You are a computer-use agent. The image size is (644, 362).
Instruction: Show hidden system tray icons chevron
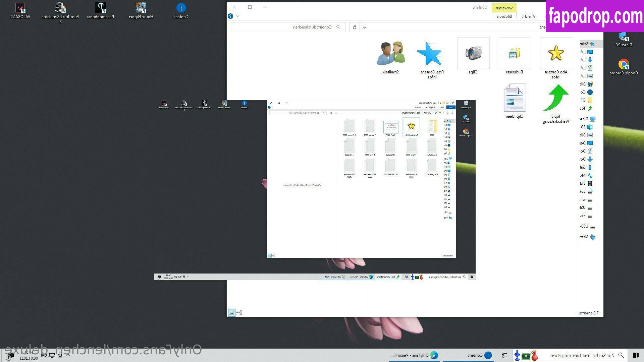[68, 355]
